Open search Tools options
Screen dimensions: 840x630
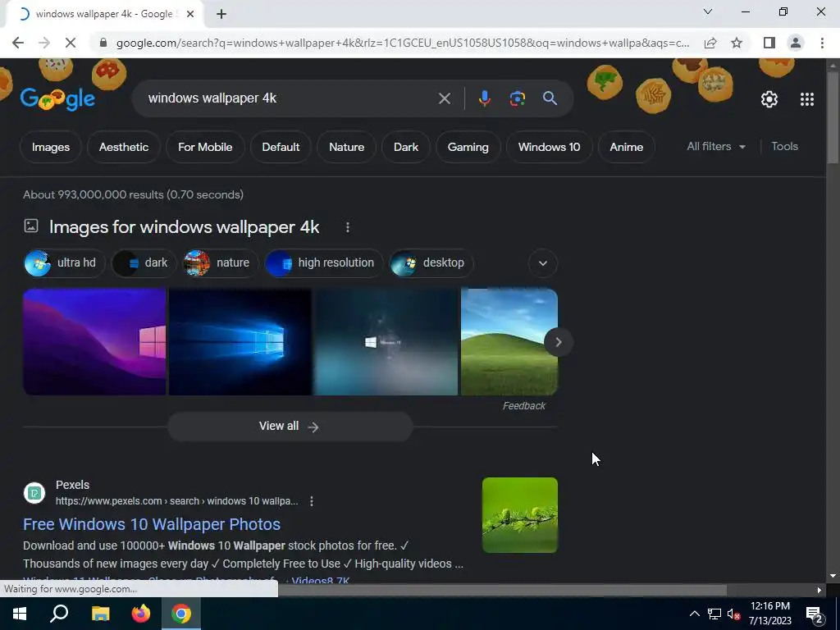point(784,146)
